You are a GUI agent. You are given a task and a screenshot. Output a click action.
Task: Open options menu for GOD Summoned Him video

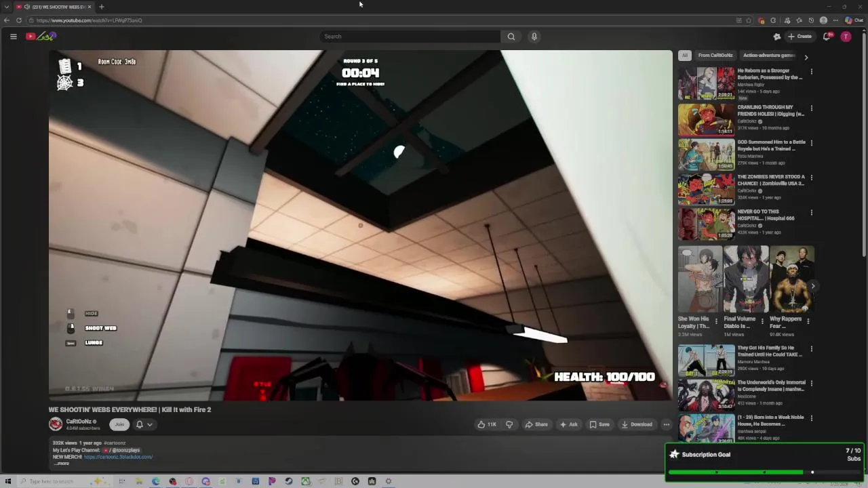point(811,143)
